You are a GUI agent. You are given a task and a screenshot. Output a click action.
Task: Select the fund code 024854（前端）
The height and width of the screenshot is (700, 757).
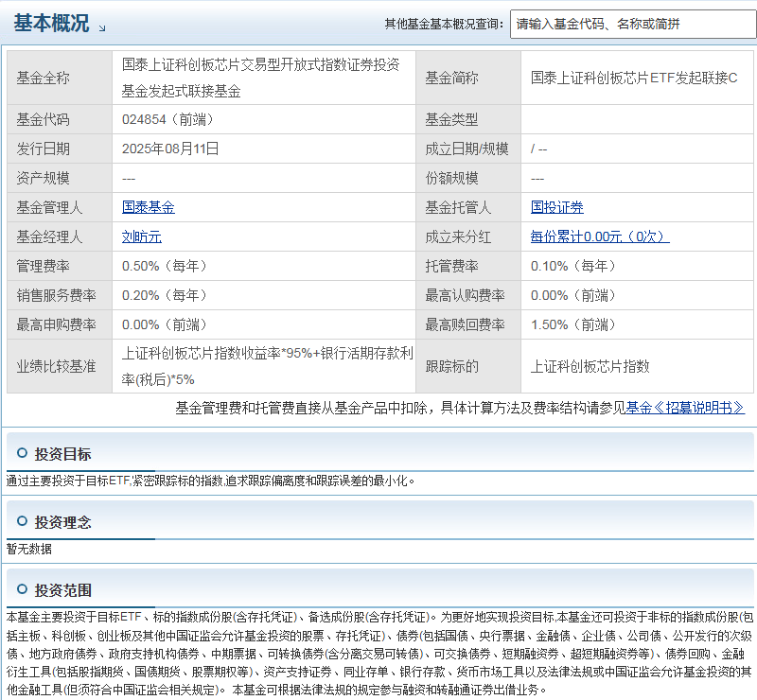(x=168, y=119)
